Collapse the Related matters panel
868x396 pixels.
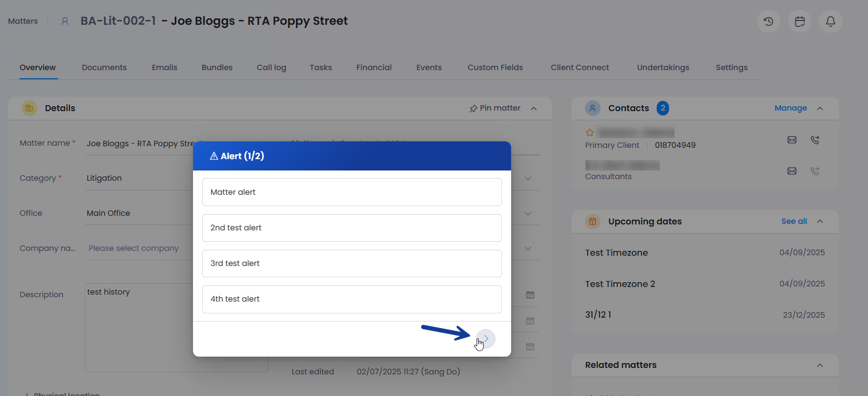(x=820, y=365)
